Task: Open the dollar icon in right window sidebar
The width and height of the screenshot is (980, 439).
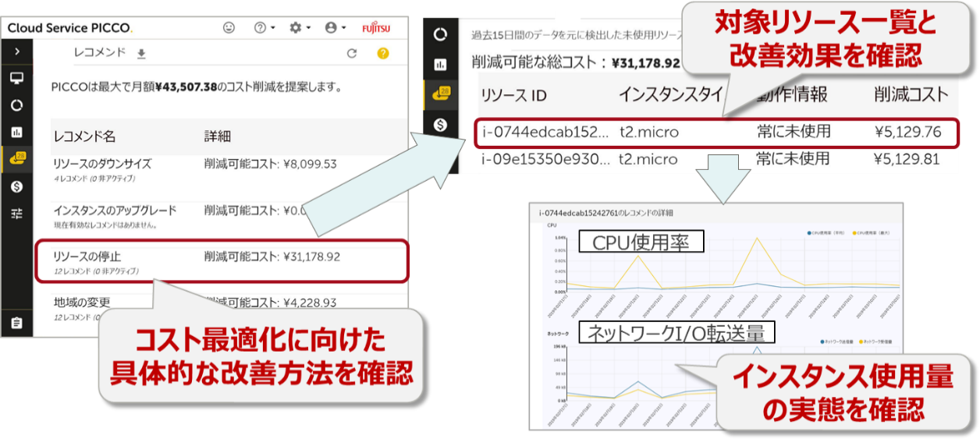Action: (x=441, y=124)
